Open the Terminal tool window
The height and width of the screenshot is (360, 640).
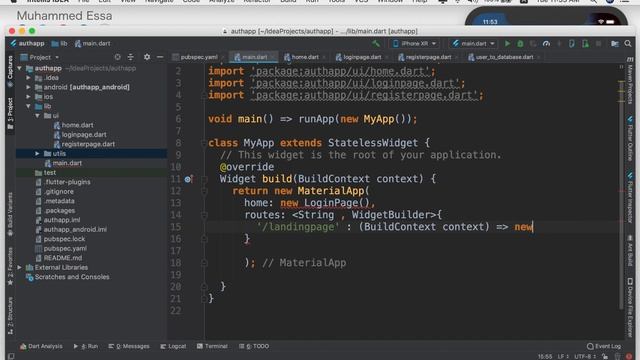pyautogui.click(x=212, y=346)
